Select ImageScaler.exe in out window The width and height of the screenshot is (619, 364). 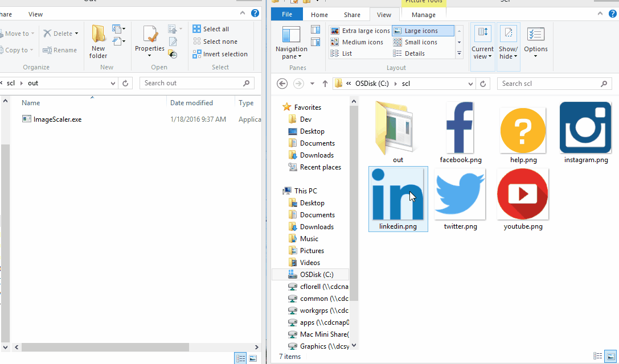click(52, 119)
